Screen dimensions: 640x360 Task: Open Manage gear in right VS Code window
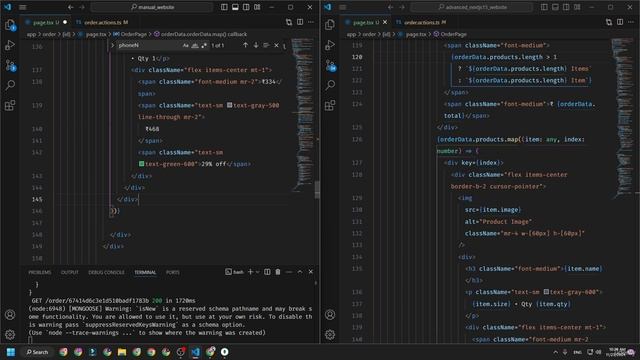coord(330,335)
